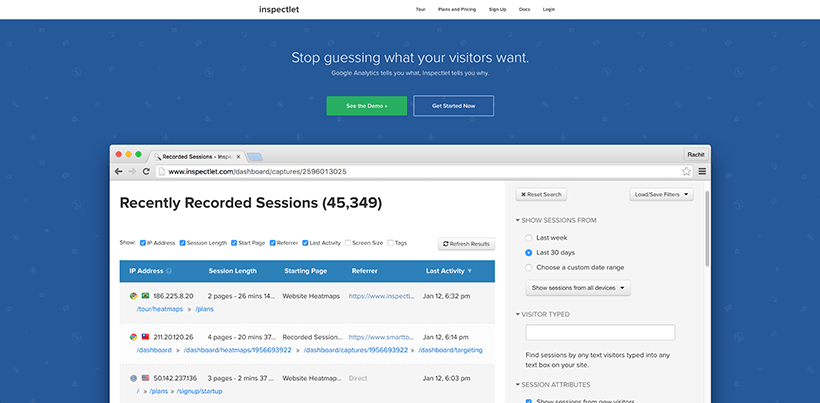Open the Tour menu item
Screen dimensions: 820x403
420,9
